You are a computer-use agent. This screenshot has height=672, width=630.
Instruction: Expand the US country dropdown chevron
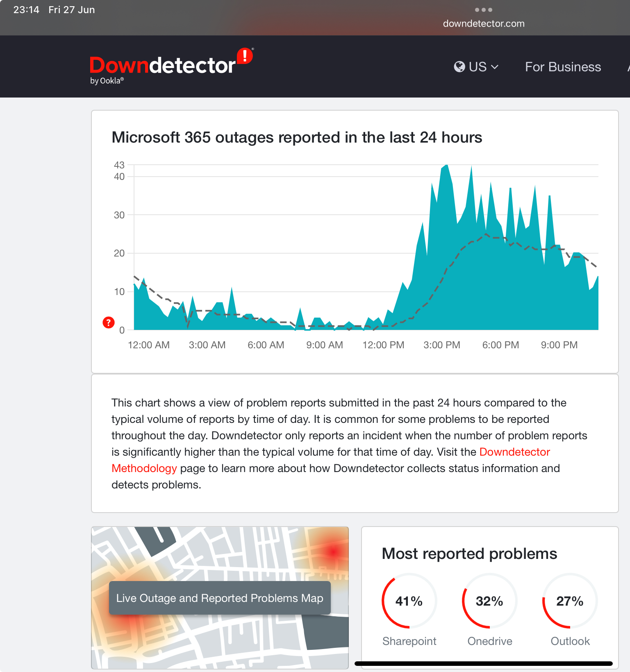pos(495,67)
